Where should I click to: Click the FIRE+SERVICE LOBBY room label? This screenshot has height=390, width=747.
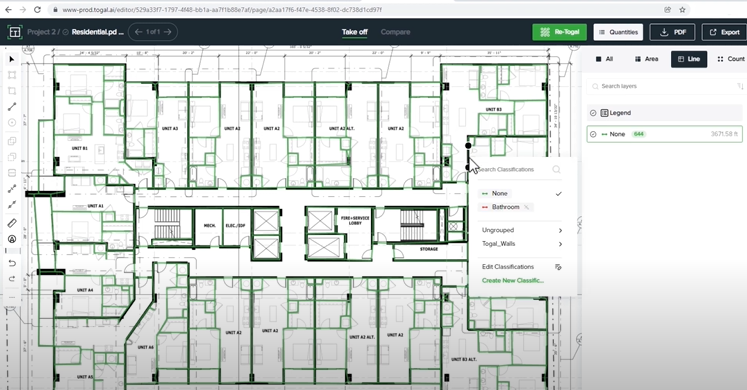[355, 220]
